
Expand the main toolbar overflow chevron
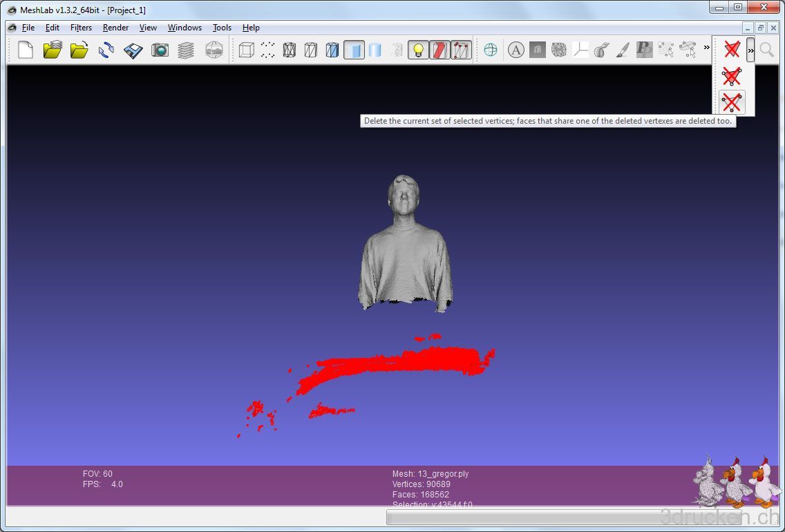coord(706,48)
